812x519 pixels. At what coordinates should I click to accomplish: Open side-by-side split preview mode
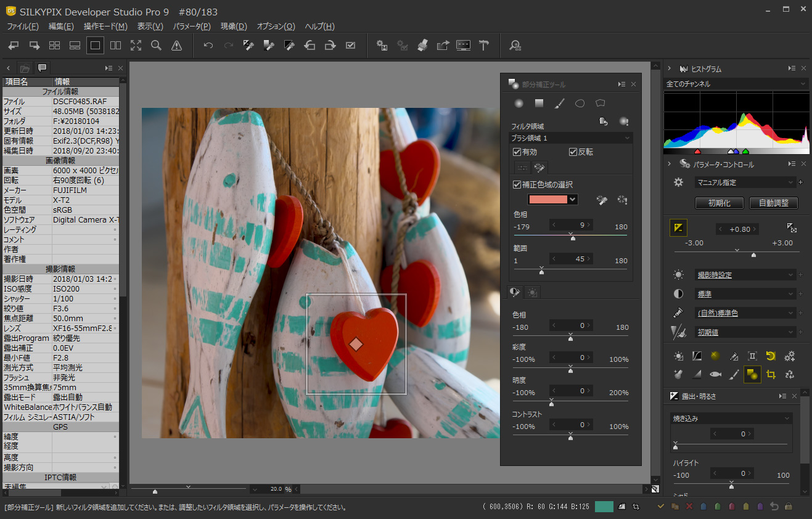click(115, 45)
